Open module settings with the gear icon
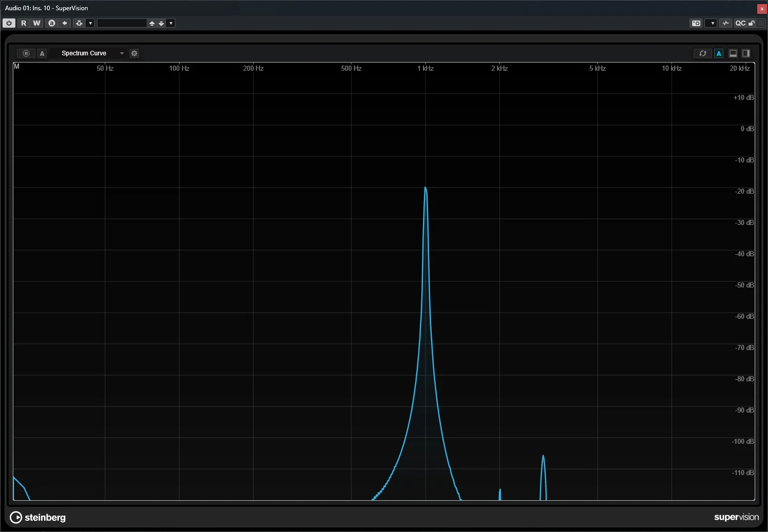 134,53
